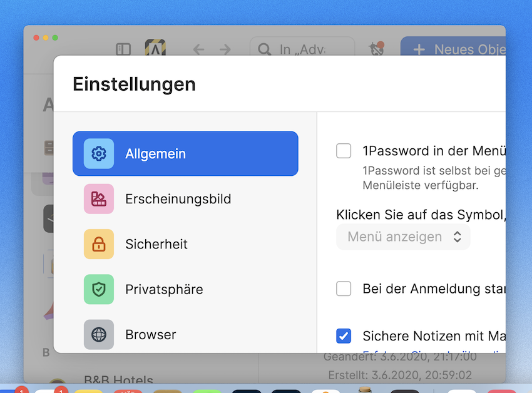Click the green fullscreen window button
Screen dimensions: 532x393
[55, 38]
